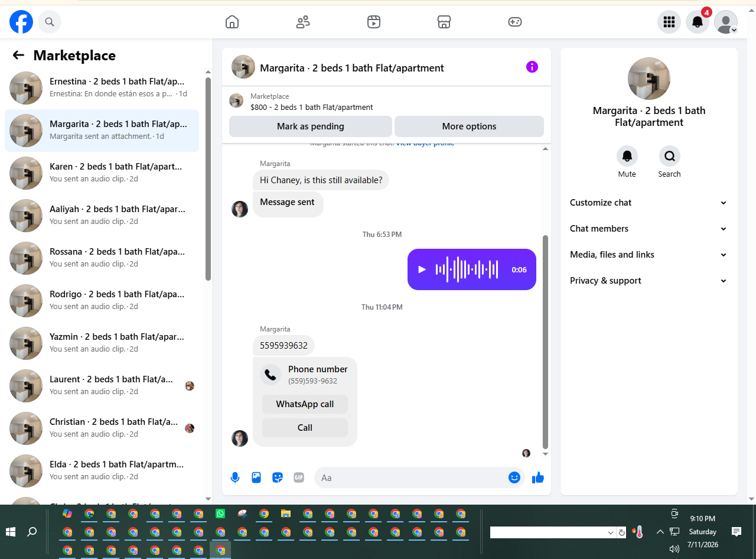The image size is (756, 559).
Task: Click the microphone voice clip icon
Action: (235, 477)
